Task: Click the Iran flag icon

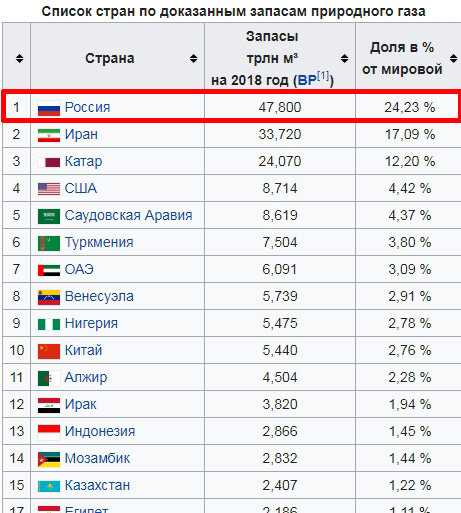Action: pos(49,136)
